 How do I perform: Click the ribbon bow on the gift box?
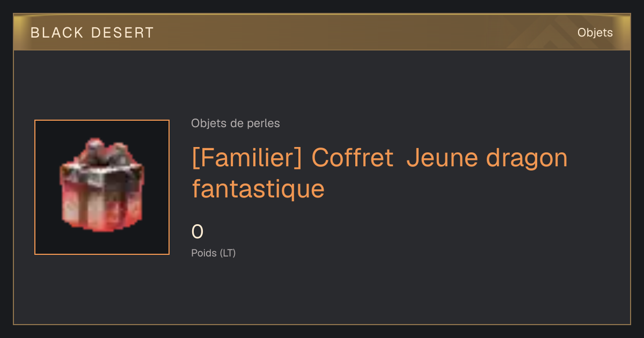(x=102, y=151)
